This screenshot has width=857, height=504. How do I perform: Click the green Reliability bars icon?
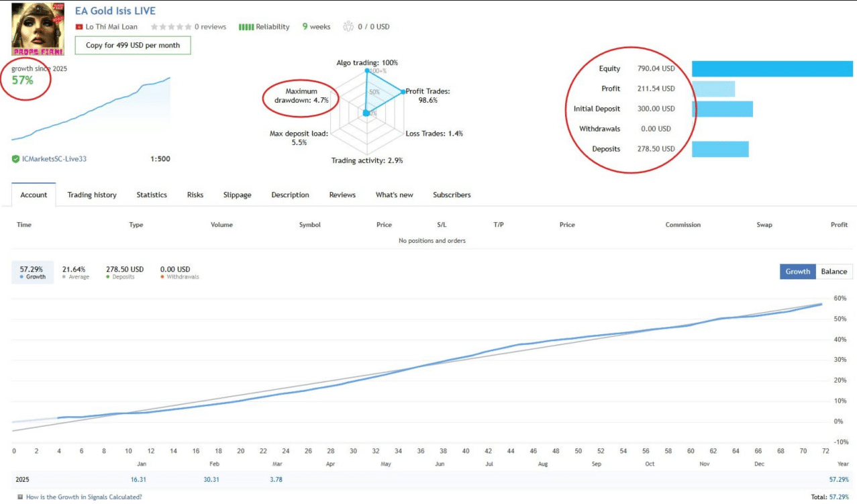[x=246, y=27]
